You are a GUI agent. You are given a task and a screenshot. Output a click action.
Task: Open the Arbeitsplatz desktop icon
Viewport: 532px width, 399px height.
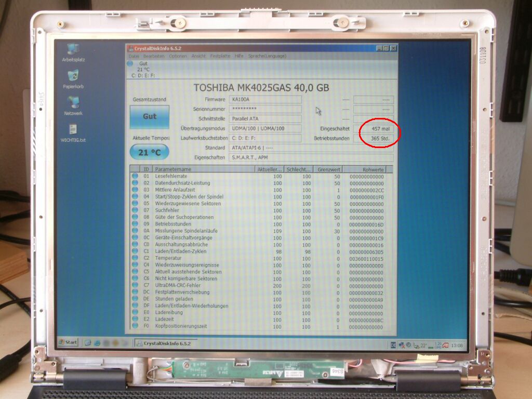point(73,52)
